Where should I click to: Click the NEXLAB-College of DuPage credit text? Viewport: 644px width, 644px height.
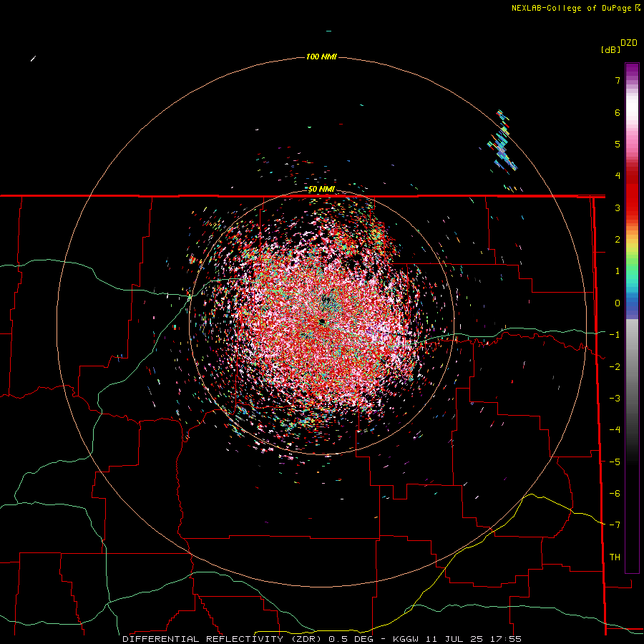pos(572,8)
